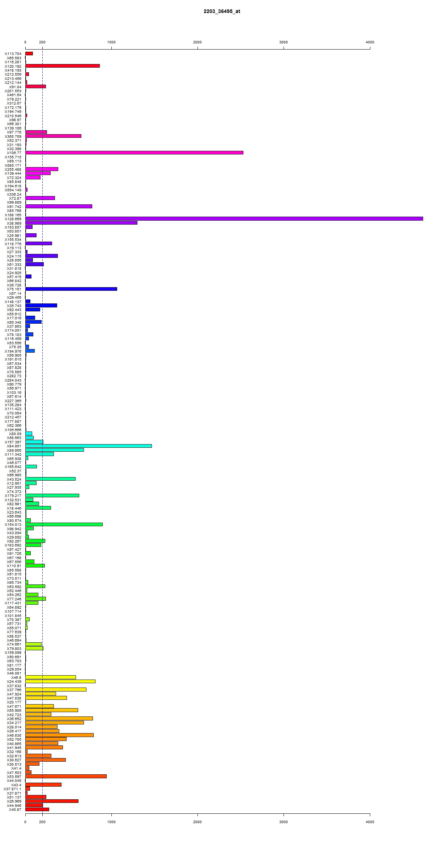Select the yellow bar for X24.439
This screenshot has width=434, height=868.
(60, 681)
